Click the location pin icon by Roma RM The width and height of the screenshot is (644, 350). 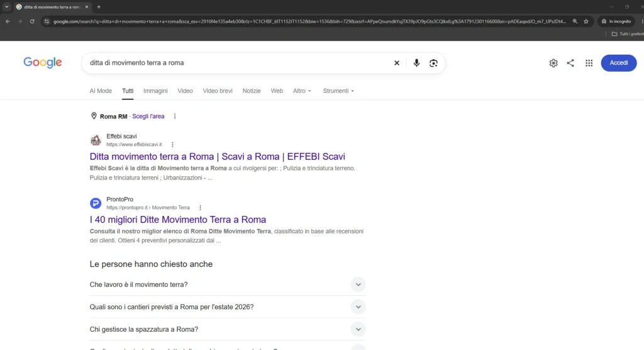(x=94, y=116)
